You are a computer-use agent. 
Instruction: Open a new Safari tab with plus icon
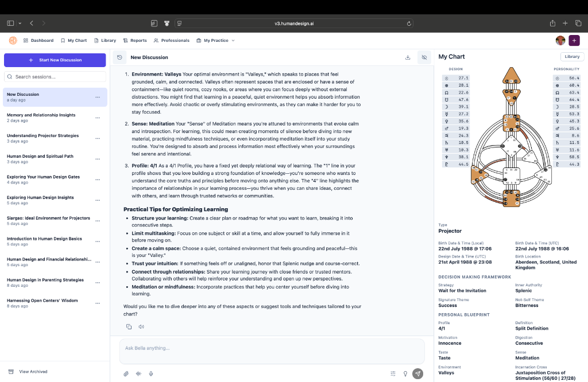(565, 23)
